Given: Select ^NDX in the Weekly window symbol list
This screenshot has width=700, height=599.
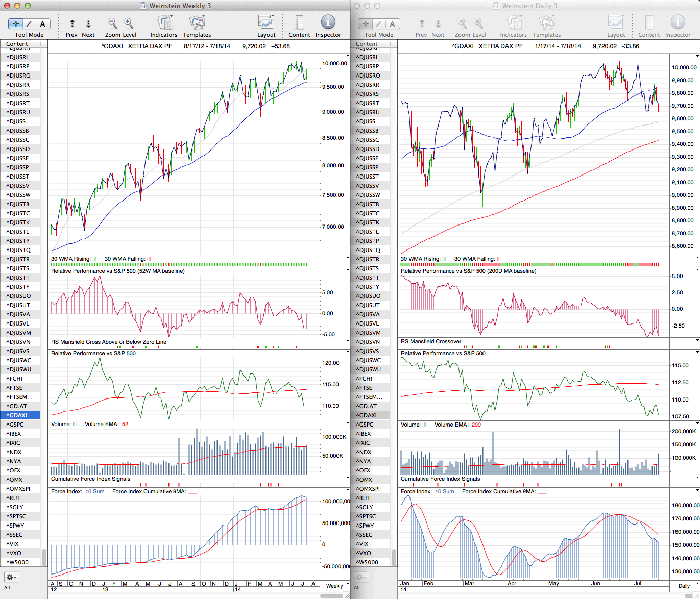Looking at the screenshot, I should 20,452.
